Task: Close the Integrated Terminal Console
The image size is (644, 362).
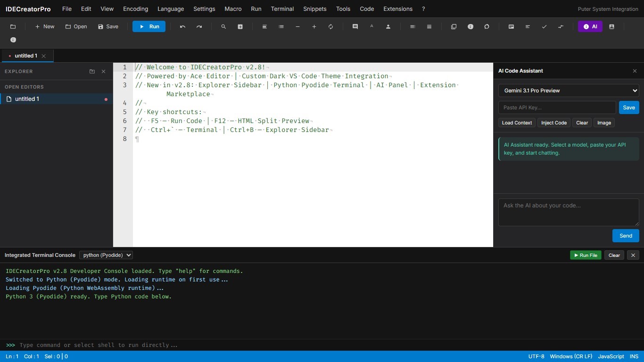Action: (x=633, y=255)
